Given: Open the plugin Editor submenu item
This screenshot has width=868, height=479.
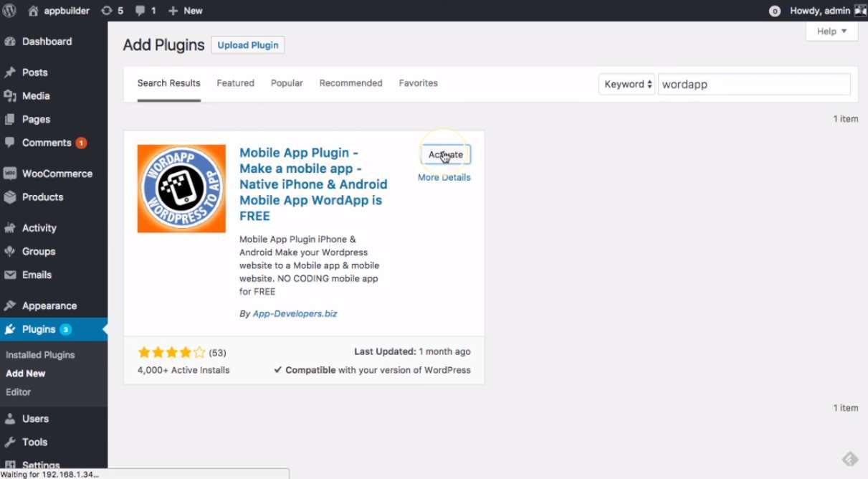Looking at the screenshot, I should [x=19, y=392].
